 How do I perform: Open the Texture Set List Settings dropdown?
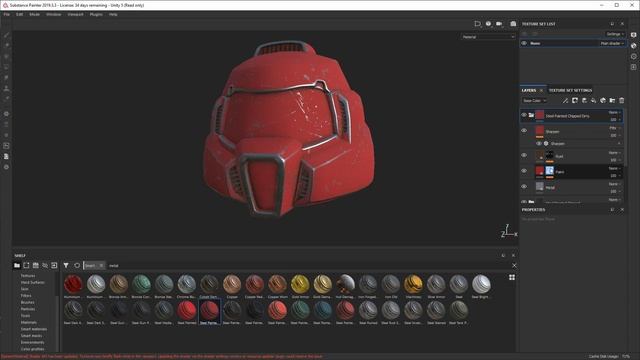615,34
